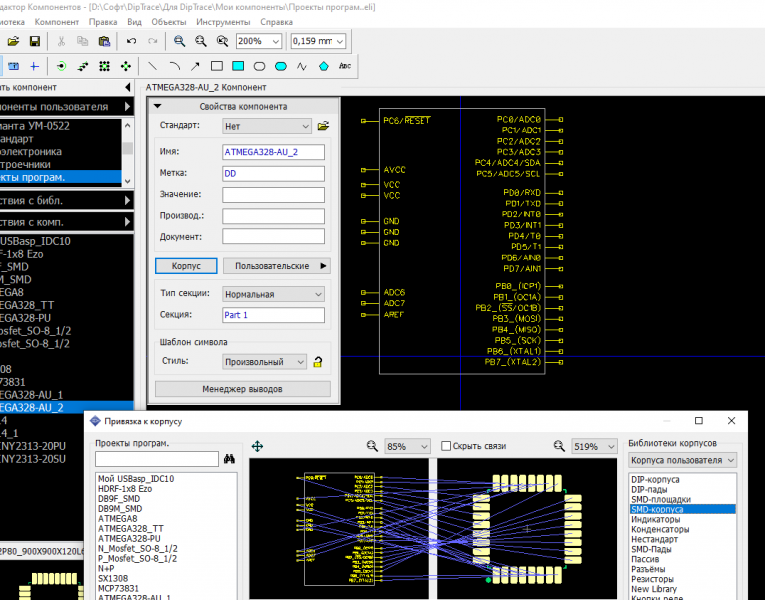Click magnifier icon beside the 85% zoom
This screenshot has height=600, width=765.
coord(372,446)
